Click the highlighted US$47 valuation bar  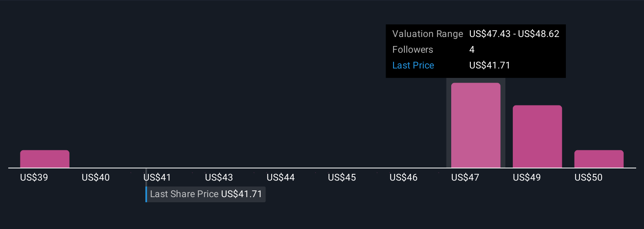click(x=476, y=125)
